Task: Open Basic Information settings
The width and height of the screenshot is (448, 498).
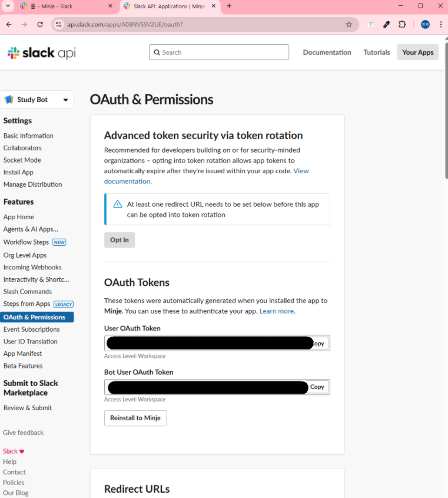Action: [28, 136]
